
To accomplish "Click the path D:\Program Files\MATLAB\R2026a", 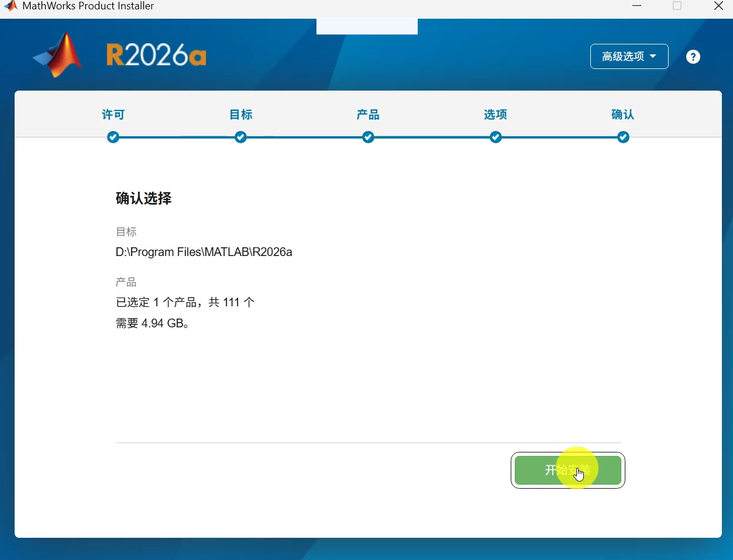I will click(x=204, y=252).
